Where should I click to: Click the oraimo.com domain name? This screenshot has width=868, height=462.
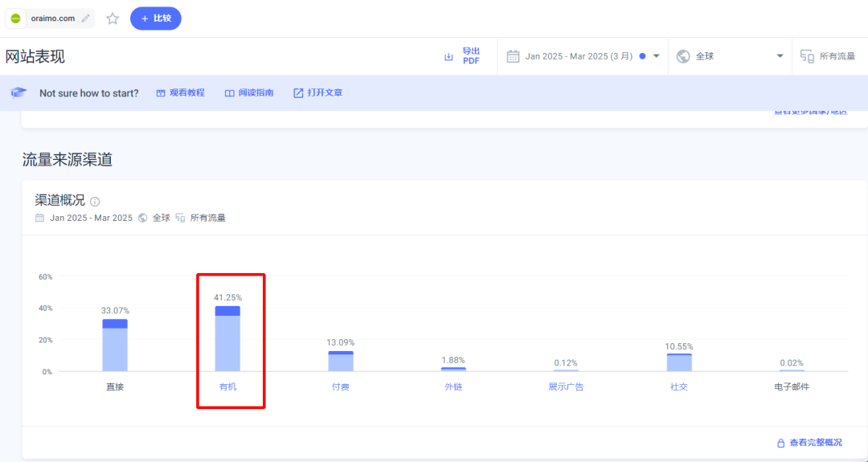point(52,18)
